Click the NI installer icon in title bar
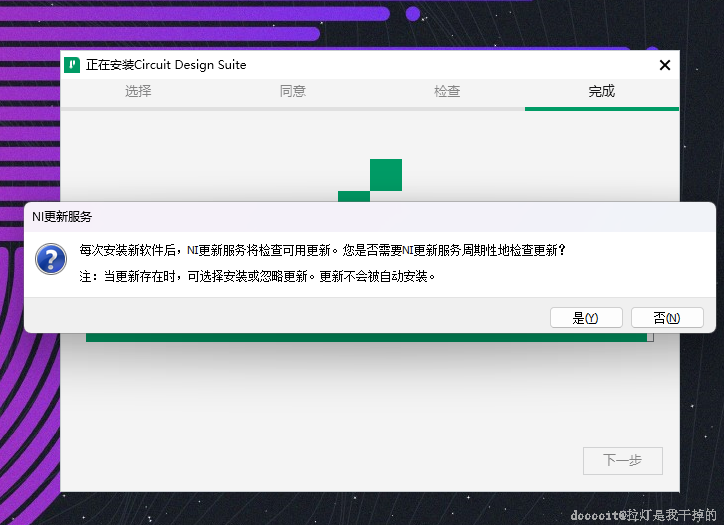 coord(72,65)
